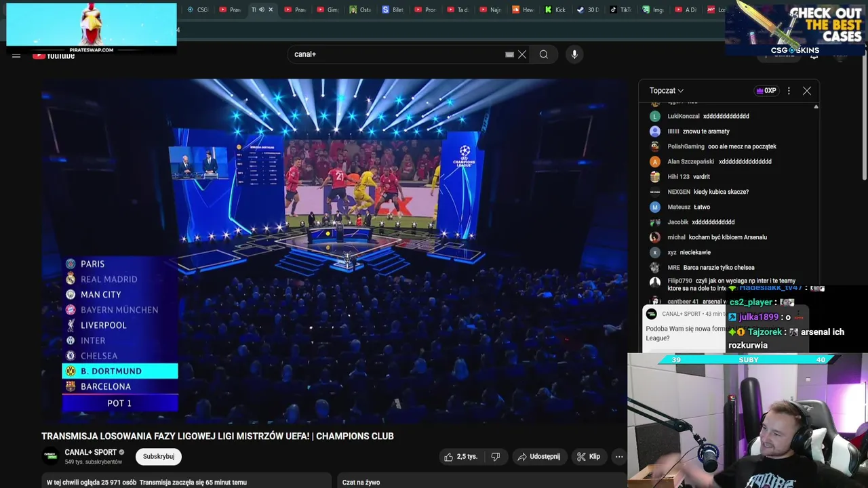
Task: Select MAN CITY in Pot 1 list
Action: 120,294
